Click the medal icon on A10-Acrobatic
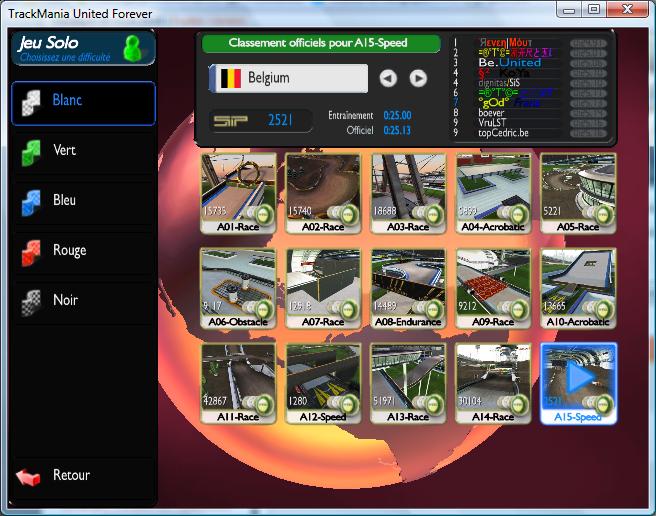The image size is (656, 516). click(x=603, y=310)
